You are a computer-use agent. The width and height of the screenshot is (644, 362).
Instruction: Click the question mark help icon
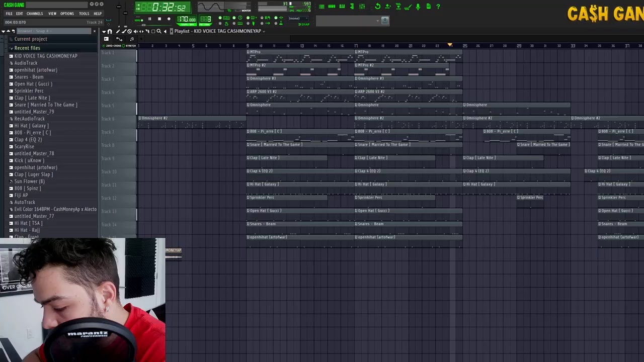point(438,7)
